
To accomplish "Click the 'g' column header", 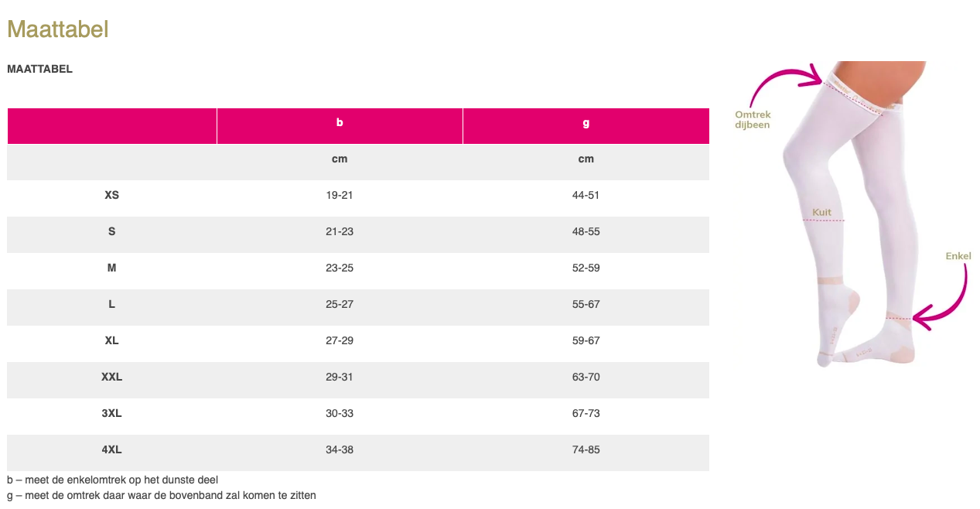I will [x=586, y=123].
